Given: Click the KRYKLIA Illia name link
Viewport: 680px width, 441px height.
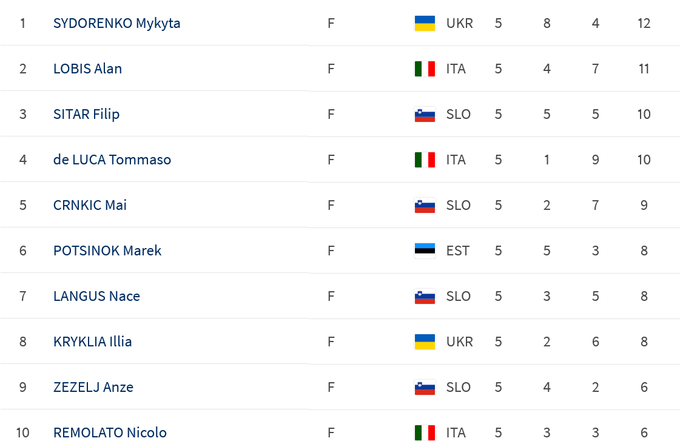Looking at the screenshot, I should click(92, 342).
